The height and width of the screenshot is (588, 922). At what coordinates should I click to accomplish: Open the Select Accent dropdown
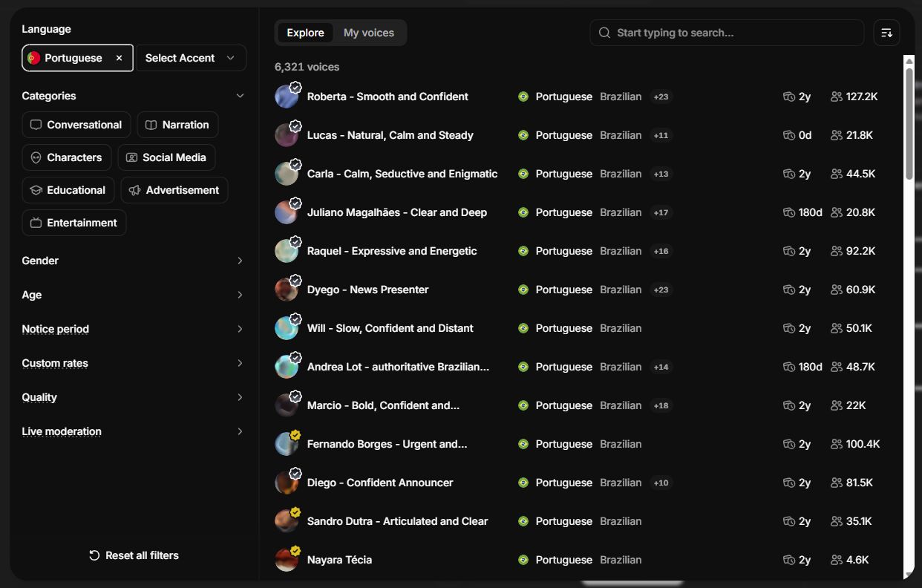pos(192,58)
